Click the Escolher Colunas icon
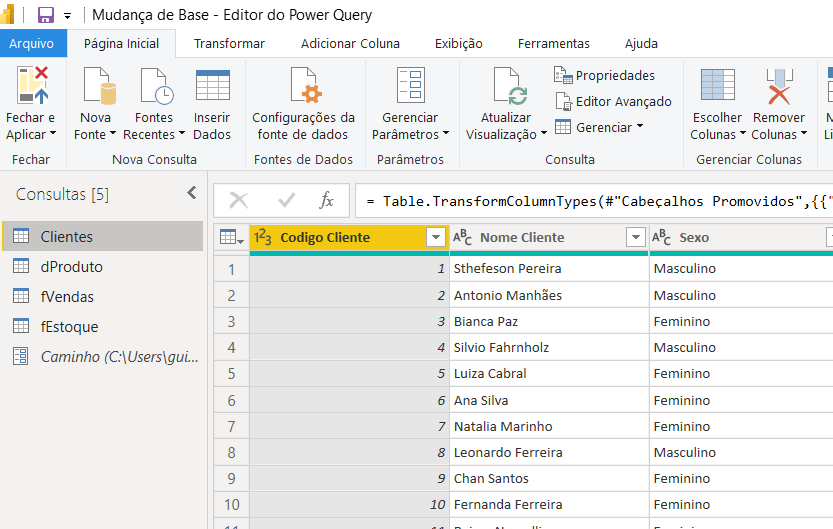Image resolution: width=833 pixels, height=529 pixels. click(x=718, y=85)
